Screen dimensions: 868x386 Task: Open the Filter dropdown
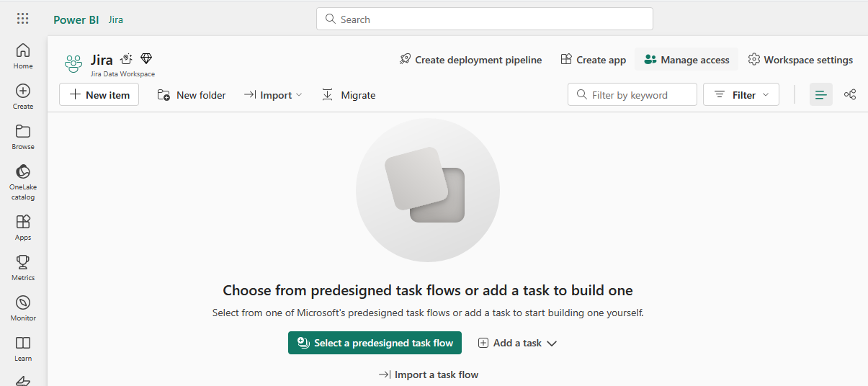[741, 95]
